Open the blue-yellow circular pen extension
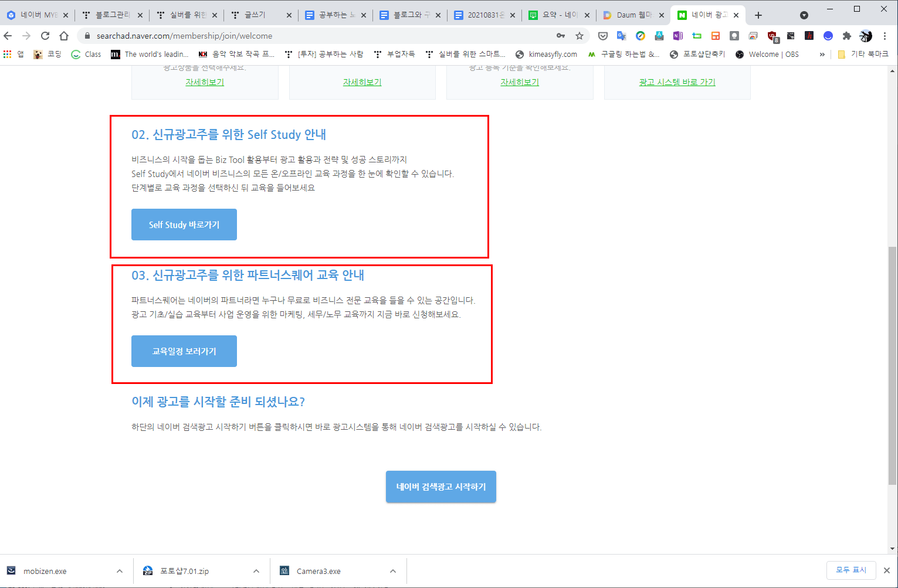The image size is (898, 588). 641,36
